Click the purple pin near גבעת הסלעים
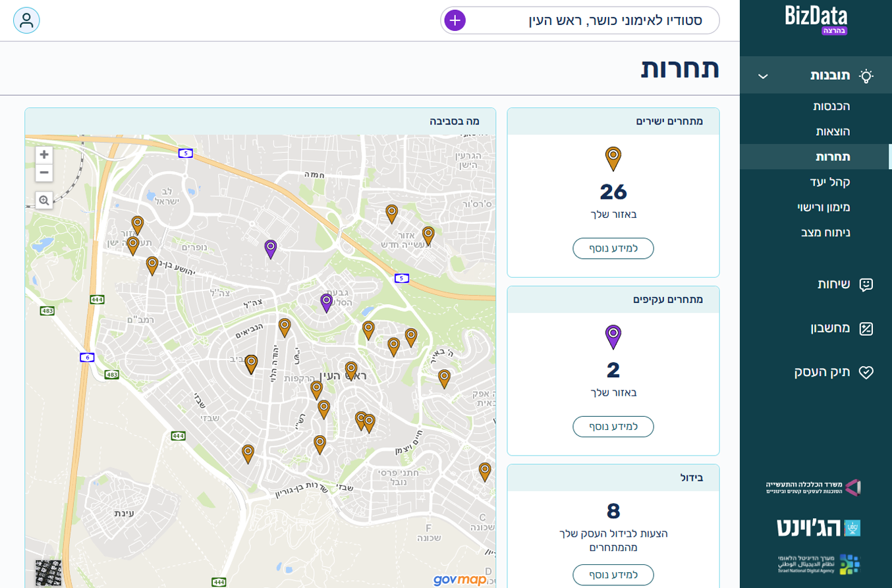The height and width of the screenshot is (588, 892). (326, 302)
